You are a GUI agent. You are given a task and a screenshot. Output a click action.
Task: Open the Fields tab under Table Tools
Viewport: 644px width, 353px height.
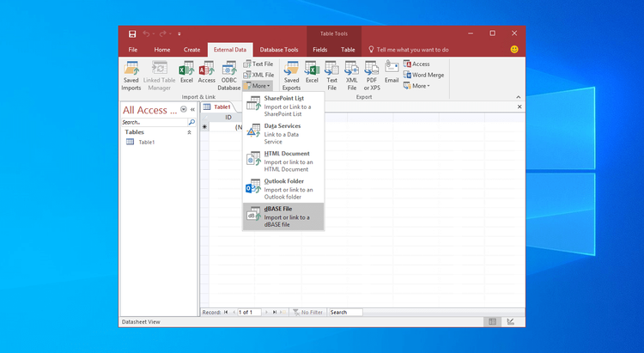point(320,50)
